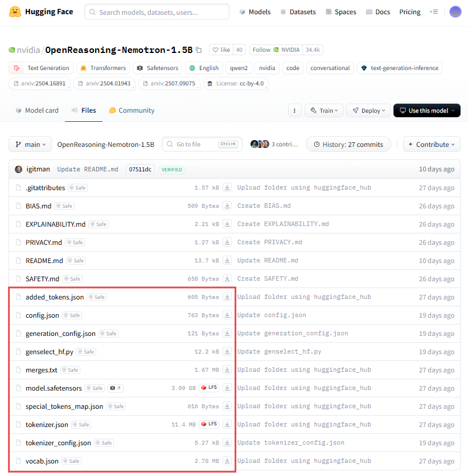
Task: Download vocab.json via download icon
Action: 227,461
